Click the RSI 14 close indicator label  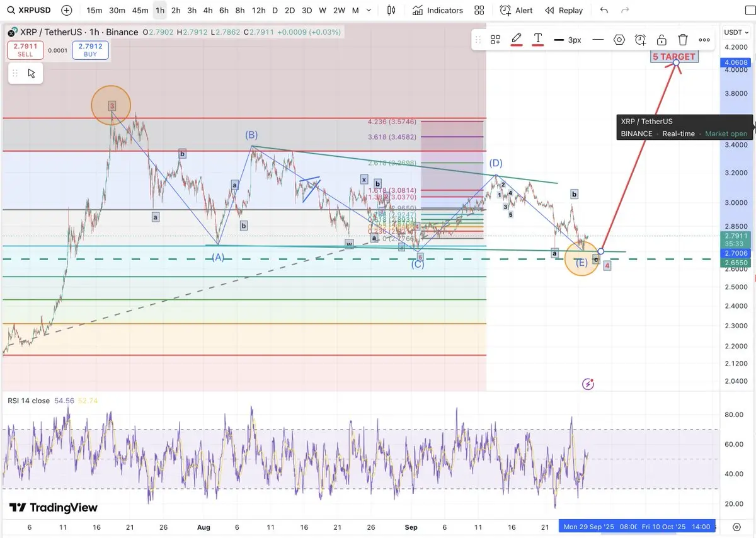point(28,401)
